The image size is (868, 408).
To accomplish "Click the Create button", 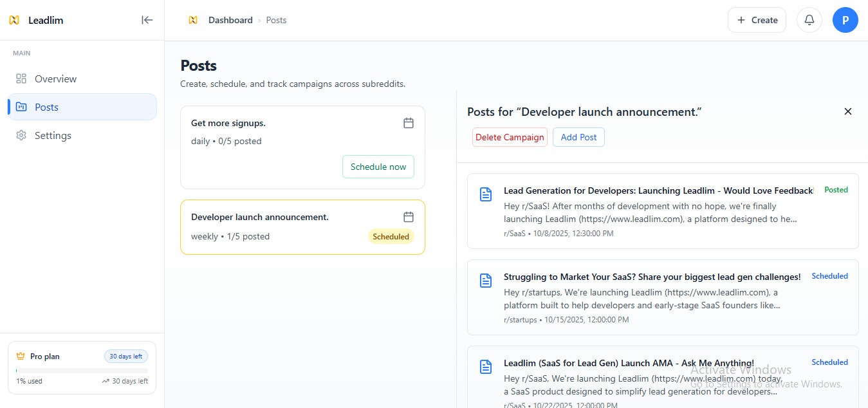I will [757, 20].
